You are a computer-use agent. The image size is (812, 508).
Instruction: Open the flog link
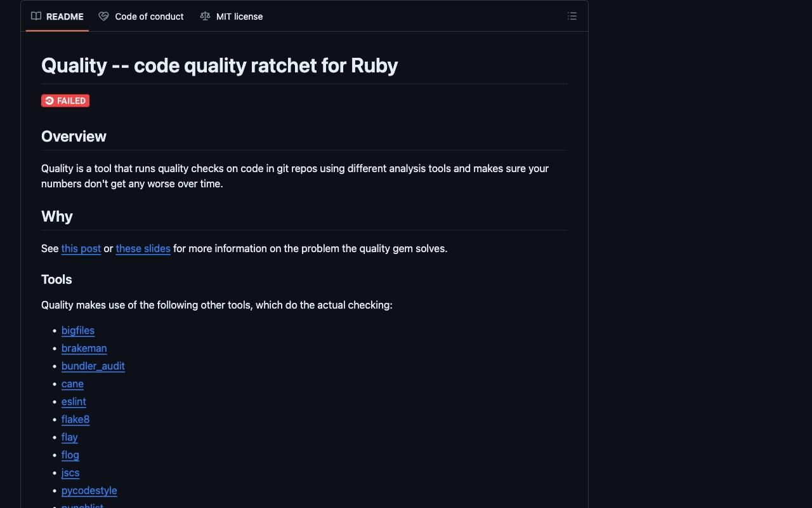70,455
